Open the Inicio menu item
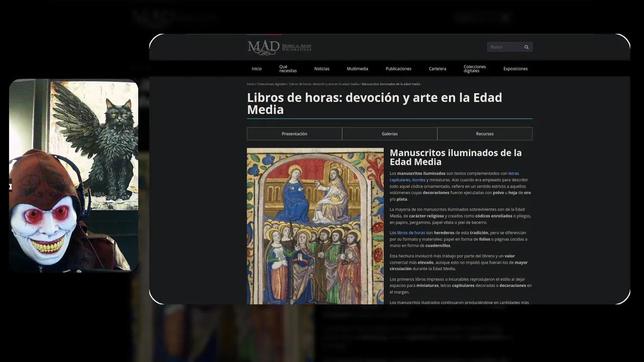644x362 pixels. tap(257, 69)
